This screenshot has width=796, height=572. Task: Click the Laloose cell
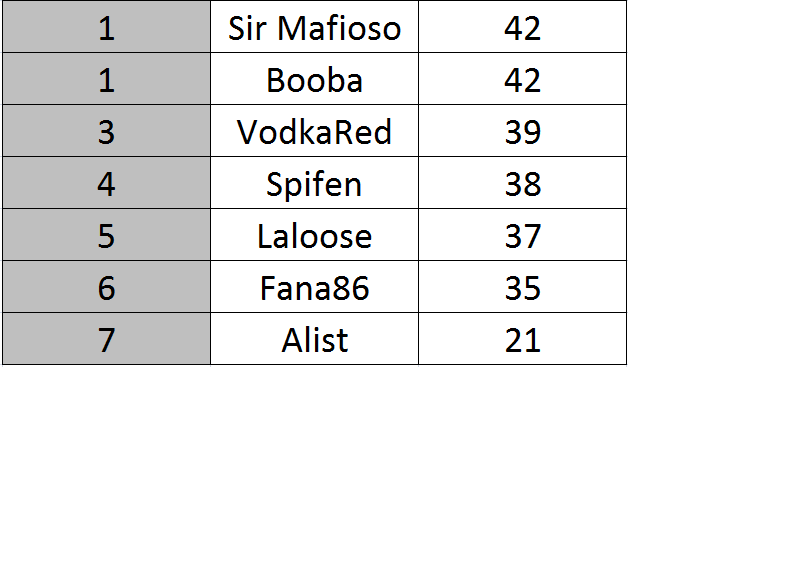click(x=314, y=235)
